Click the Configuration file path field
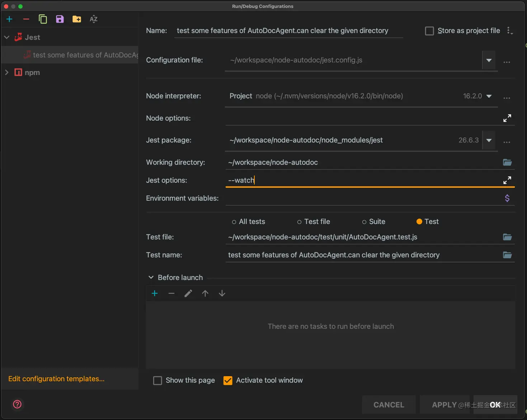The height and width of the screenshot is (420, 527). 353,60
